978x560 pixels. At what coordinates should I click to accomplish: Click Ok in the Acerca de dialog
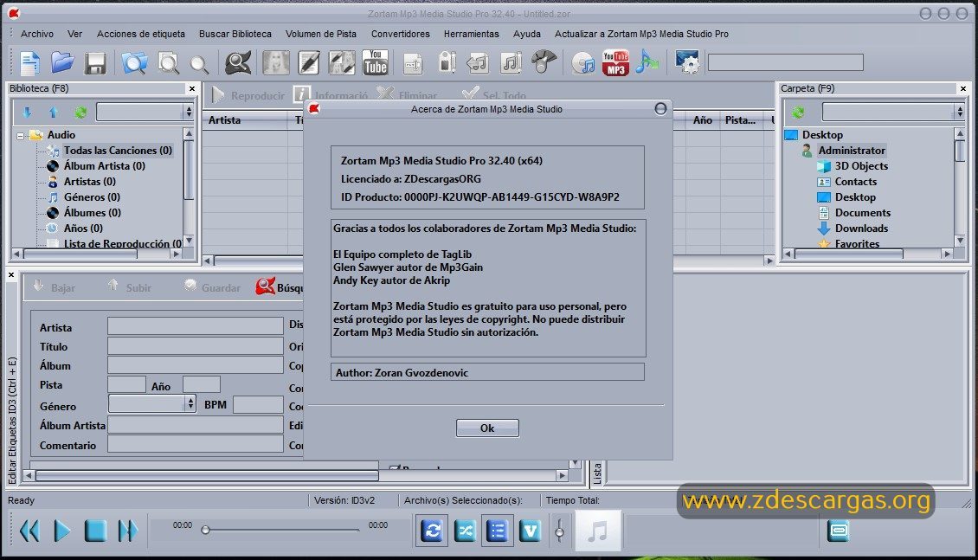[x=487, y=428]
